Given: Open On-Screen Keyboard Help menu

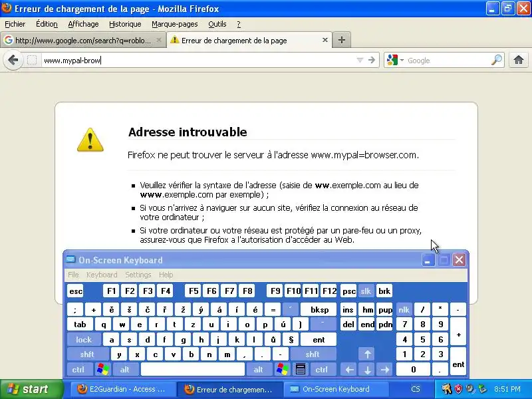Looking at the screenshot, I should [x=166, y=275].
